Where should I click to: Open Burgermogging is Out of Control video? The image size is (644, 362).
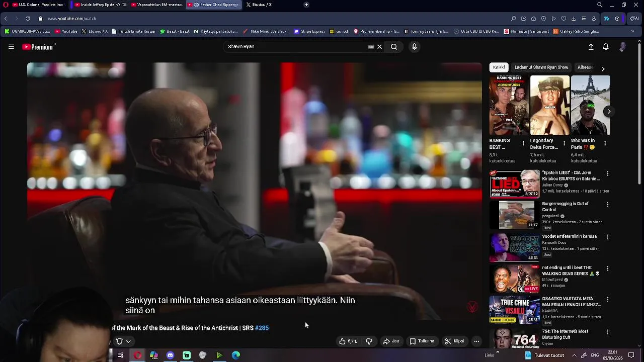click(x=514, y=215)
